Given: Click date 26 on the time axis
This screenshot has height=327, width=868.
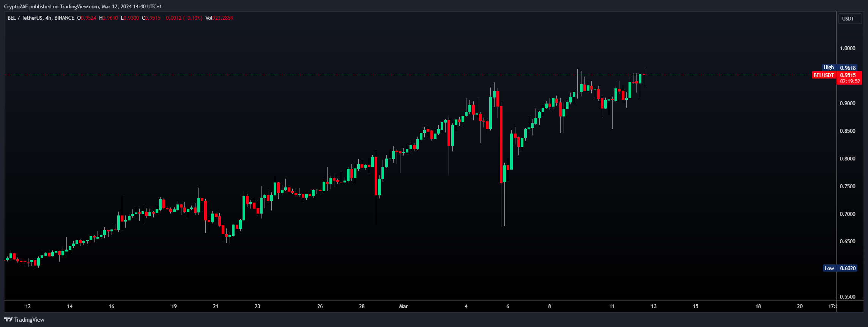Looking at the screenshot, I should (x=320, y=306).
